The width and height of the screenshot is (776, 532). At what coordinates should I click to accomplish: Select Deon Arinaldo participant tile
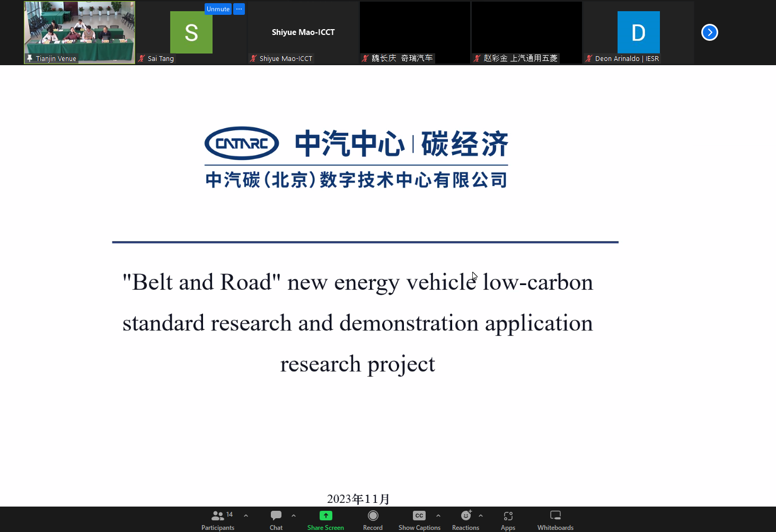638,32
